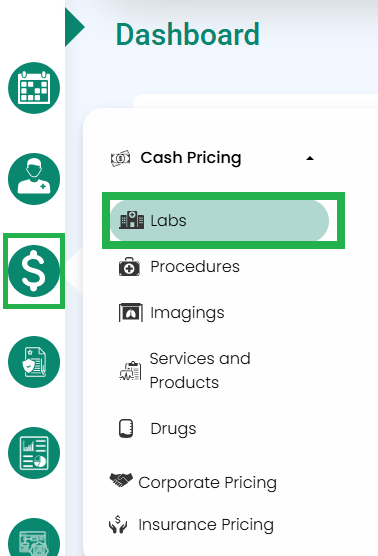Click the Cash Pricing heading
378x556 pixels.
pos(191,158)
